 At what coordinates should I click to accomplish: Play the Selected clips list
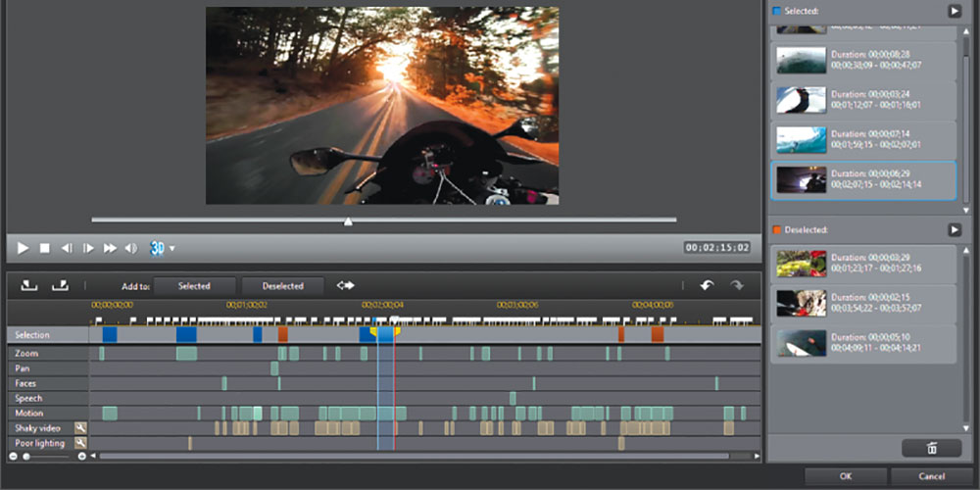click(x=955, y=11)
